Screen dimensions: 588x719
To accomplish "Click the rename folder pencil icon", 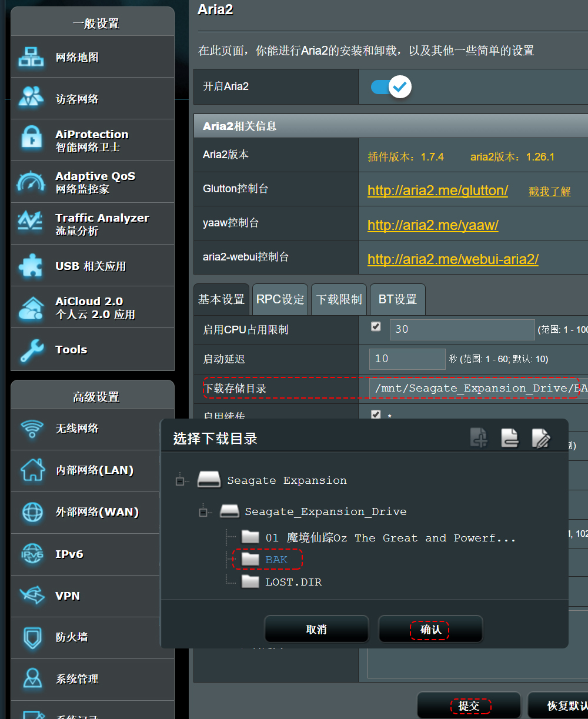I will 540,437.
